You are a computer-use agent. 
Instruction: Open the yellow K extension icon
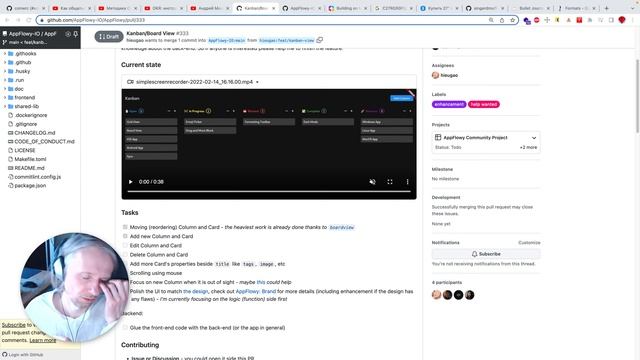pos(557,20)
